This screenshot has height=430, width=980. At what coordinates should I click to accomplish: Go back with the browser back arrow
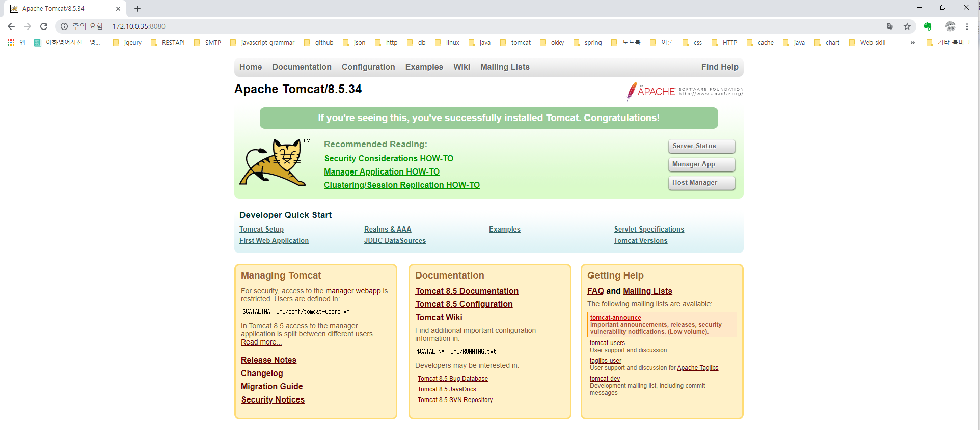[x=11, y=26]
